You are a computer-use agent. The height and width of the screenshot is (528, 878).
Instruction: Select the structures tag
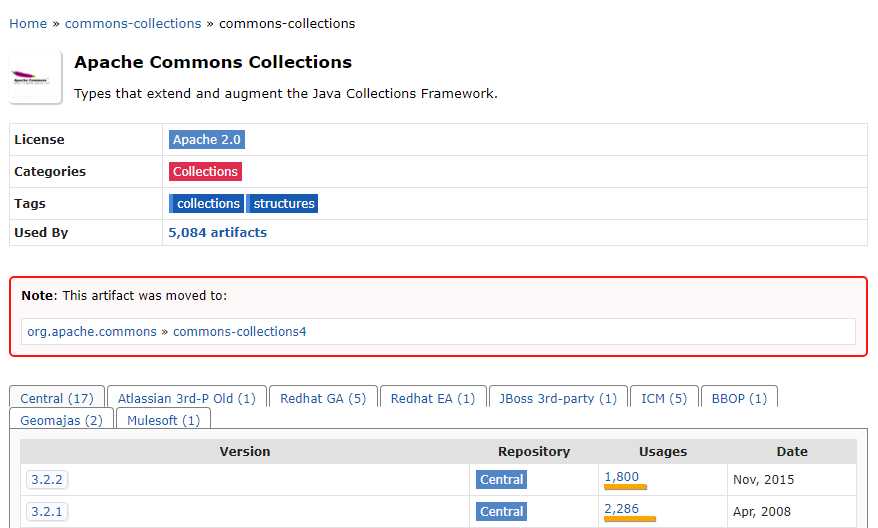(x=284, y=204)
